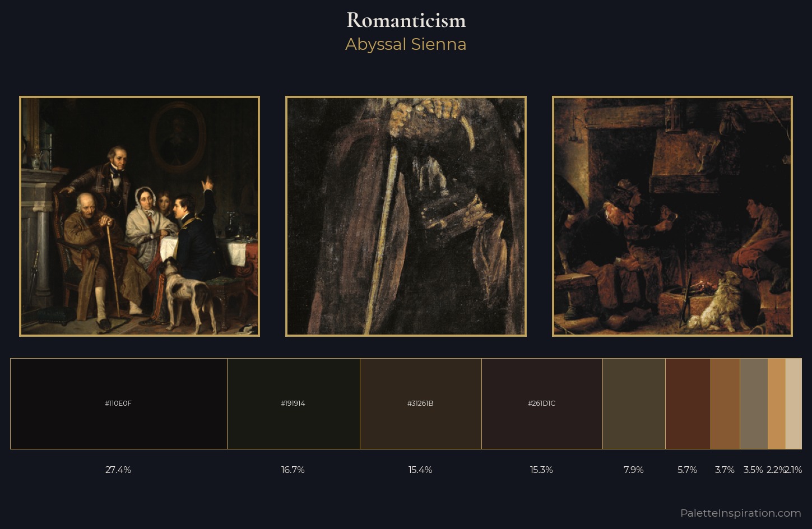The height and width of the screenshot is (529, 812).
Task: Open the fireside with dog painting thumbnail
Action: [x=672, y=216]
